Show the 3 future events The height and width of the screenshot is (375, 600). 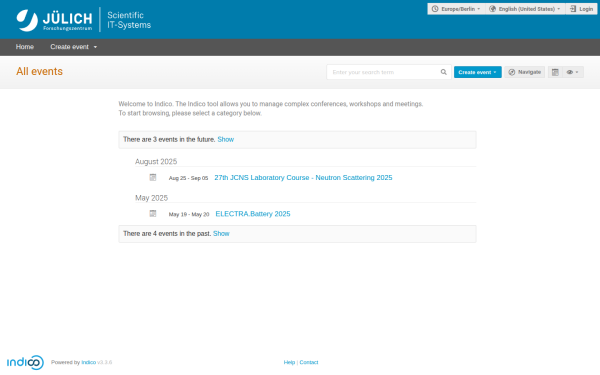point(225,140)
